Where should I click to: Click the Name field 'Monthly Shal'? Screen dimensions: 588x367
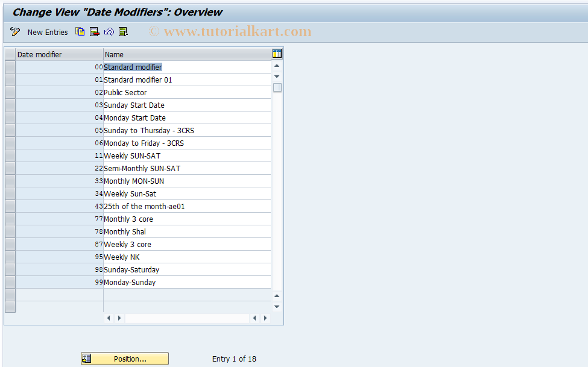pos(187,231)
